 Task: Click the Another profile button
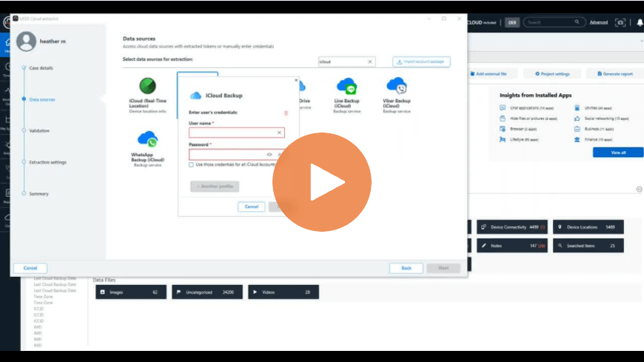pos(215,186)
